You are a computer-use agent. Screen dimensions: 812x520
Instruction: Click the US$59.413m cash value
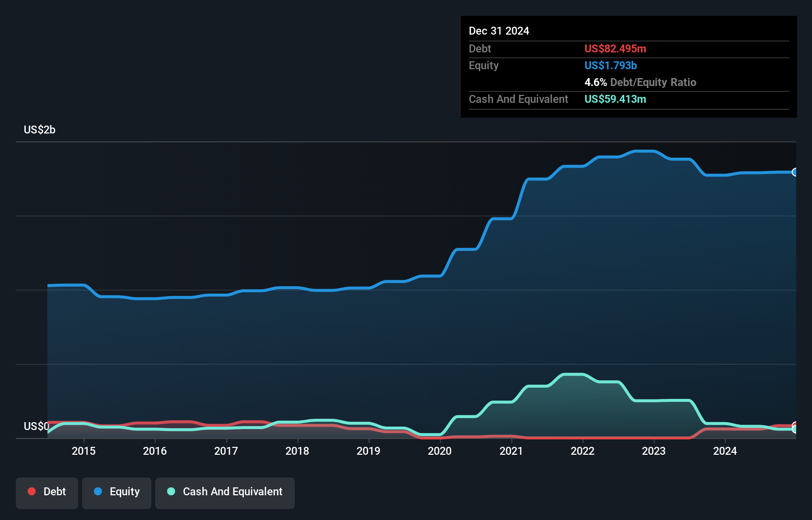coord(615,99)
